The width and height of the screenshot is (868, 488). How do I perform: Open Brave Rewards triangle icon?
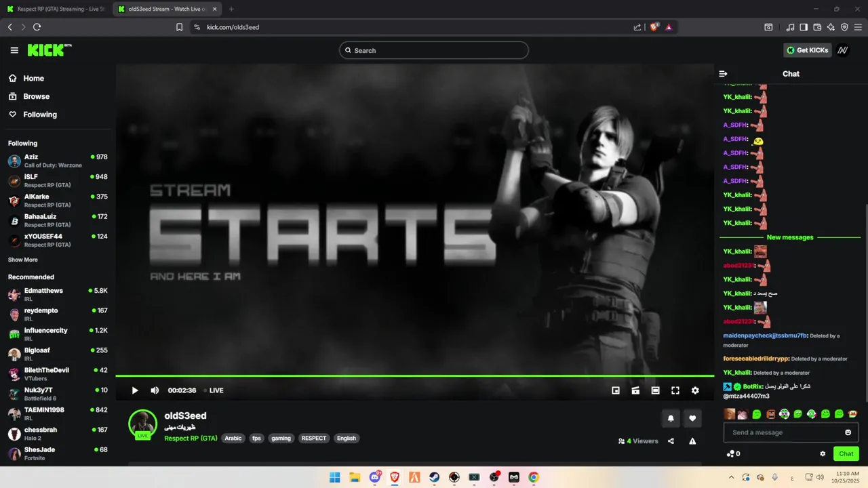669,27
